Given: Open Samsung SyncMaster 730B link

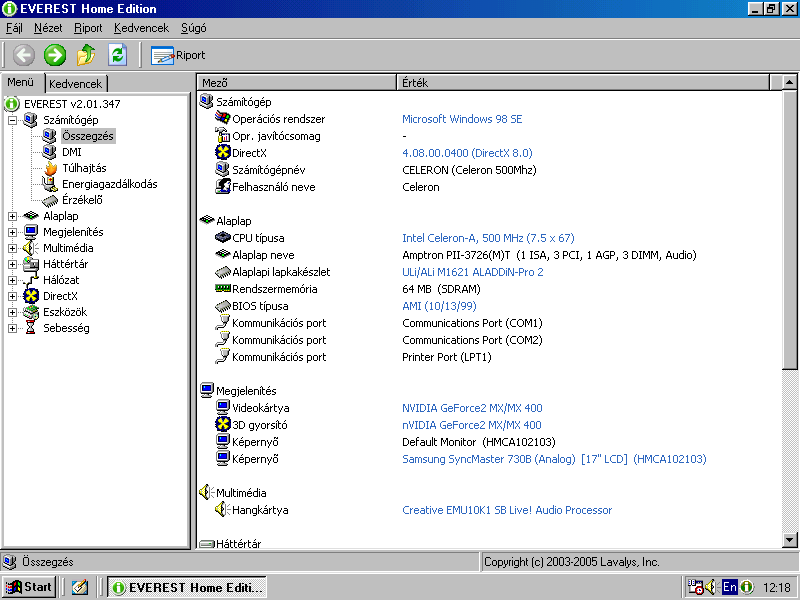Looking at the screenshot, I should point(554,459).
